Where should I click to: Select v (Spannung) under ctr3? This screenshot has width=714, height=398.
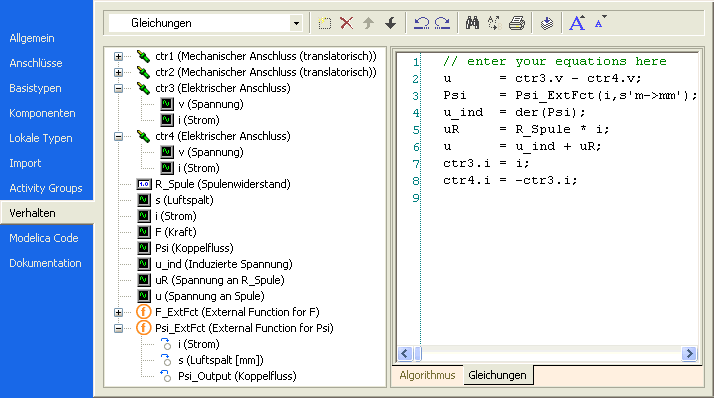point(211,104)
